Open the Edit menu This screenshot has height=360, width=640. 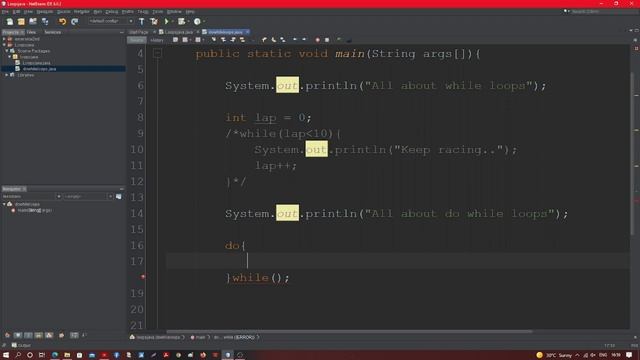[x=16, y=11]
